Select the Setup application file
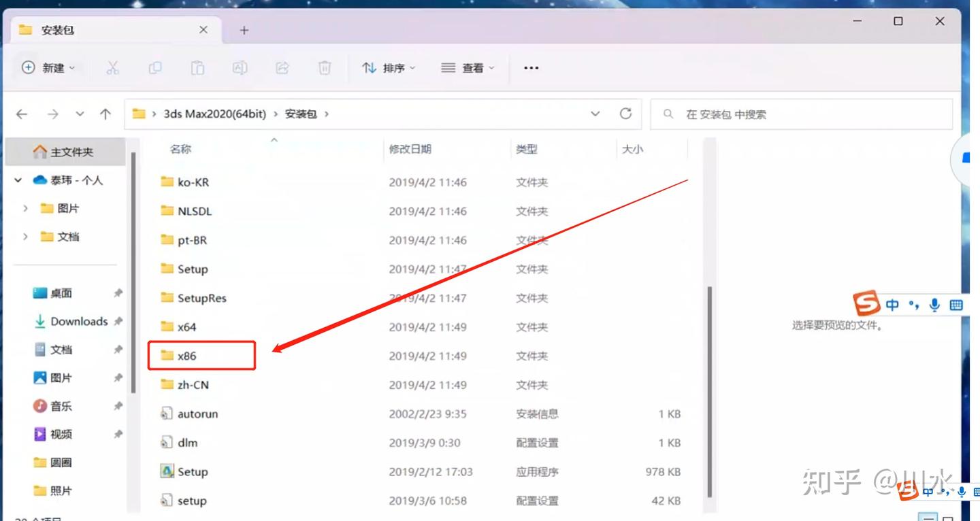The width and height of the screenshot is (980, 521). [x=193, y=471]
